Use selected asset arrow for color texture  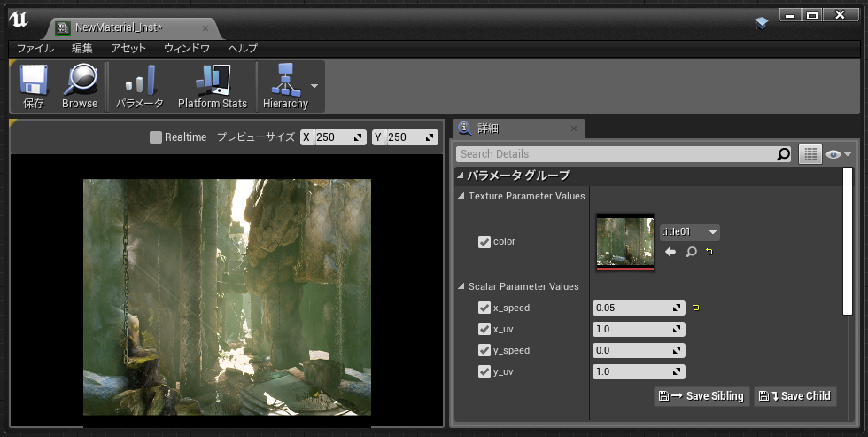(670, 252)
